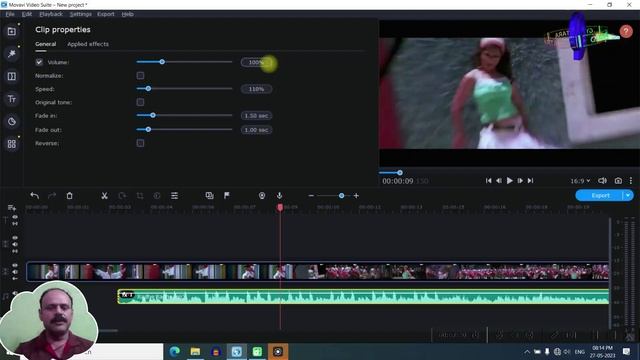Click the preview volume speaker icon
The width and height of the screenshot is (640, 360).
pos(602,181)
